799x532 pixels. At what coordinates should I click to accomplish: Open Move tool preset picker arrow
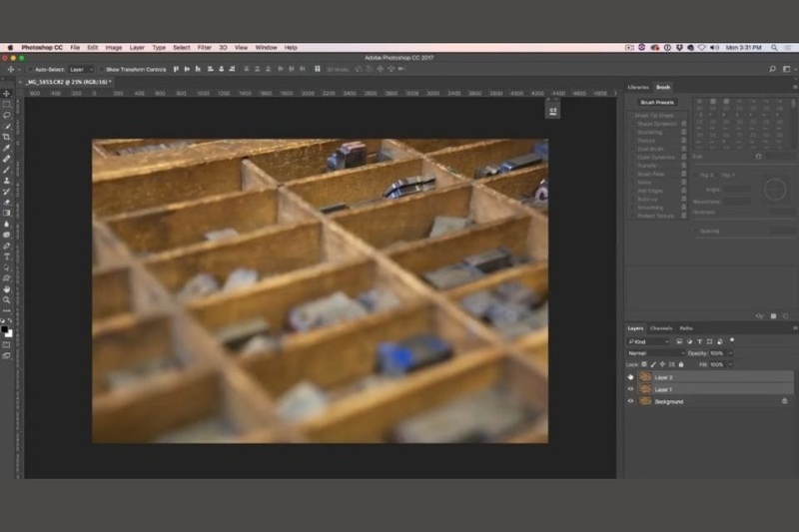pyautogui.click(x=19, y=70)
